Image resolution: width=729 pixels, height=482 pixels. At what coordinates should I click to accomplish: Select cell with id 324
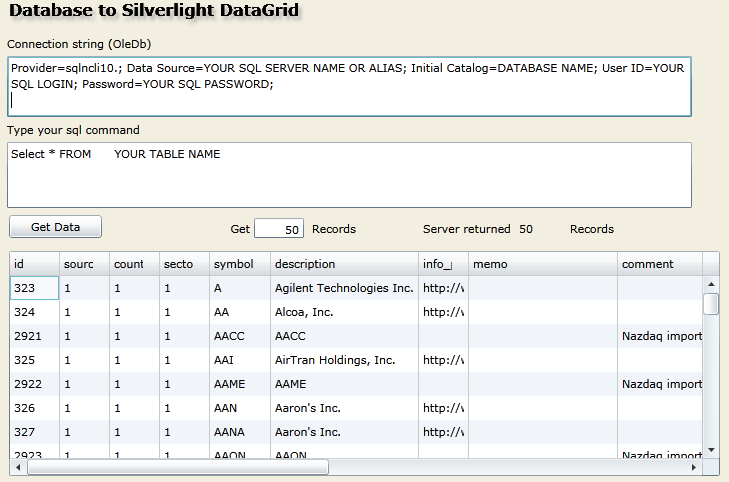tap(34, 312)
